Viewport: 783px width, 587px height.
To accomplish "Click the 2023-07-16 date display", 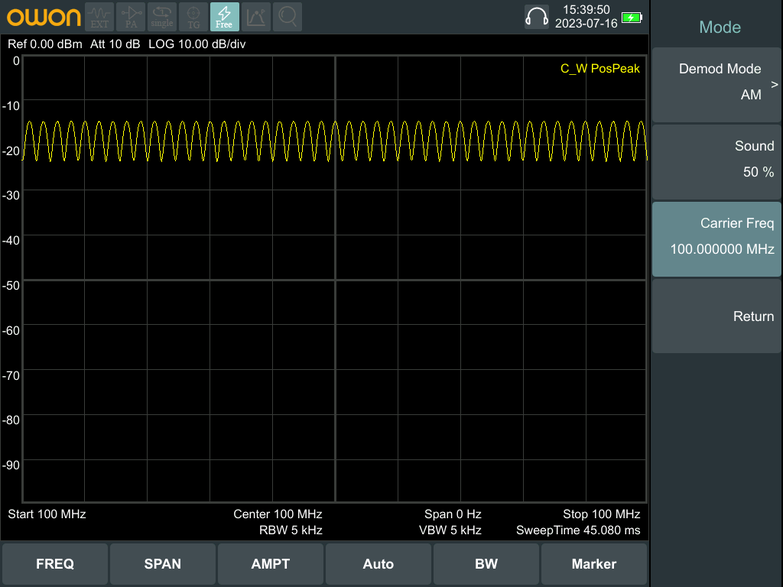I will (x=586, y=23).
